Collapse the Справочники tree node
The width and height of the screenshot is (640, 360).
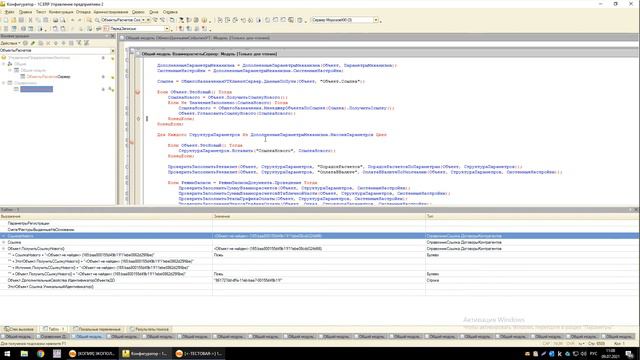point(4,83)
